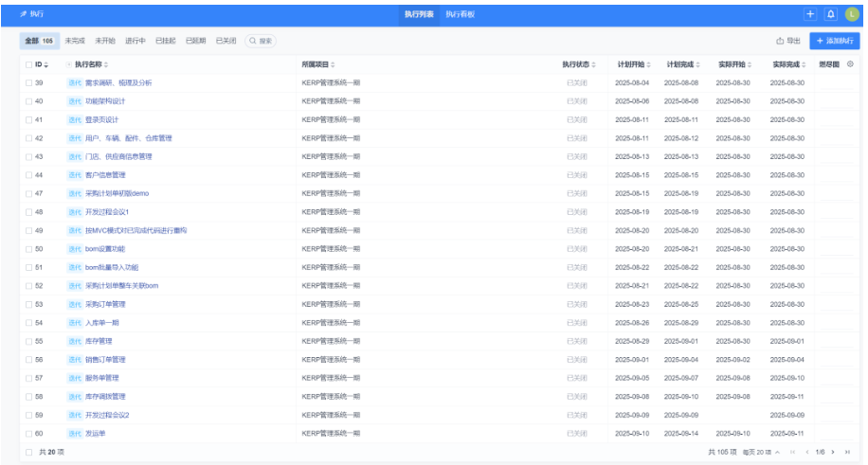Open execution 入库单一期
The width and height of the screenshot is (868, 465).
pos(101,323)
